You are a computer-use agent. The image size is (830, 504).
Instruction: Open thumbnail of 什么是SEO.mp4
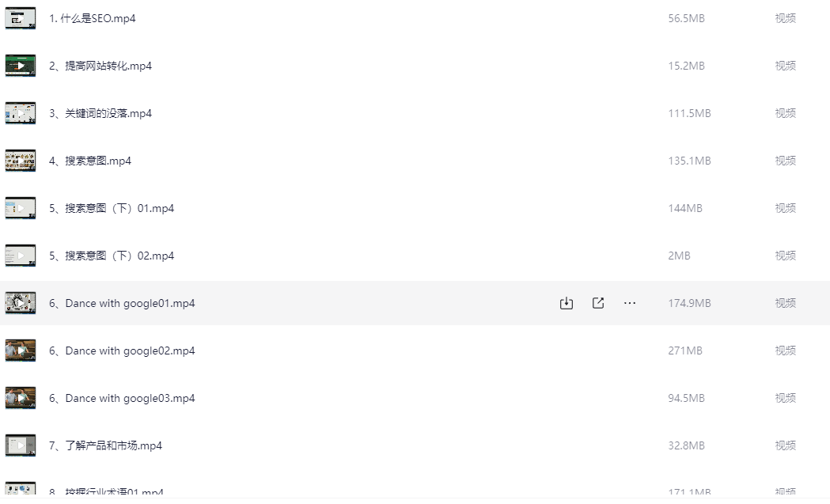pyautogui.click(x=21, y=18)
